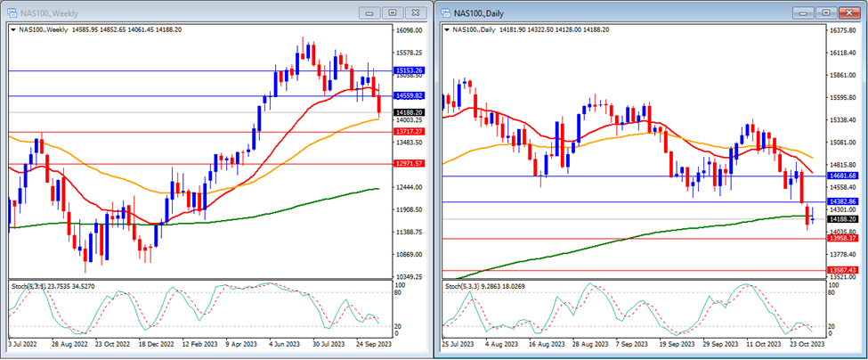This screenshot has width=868, height=360.
Task: Click the 4 Aug 2023 date on Daily axis
Action: (x=503, y=343)
